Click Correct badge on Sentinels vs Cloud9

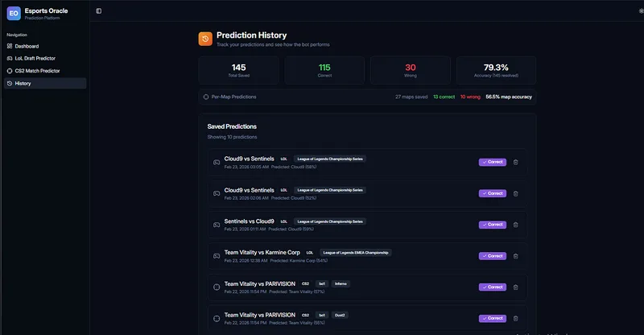point(493,225)
